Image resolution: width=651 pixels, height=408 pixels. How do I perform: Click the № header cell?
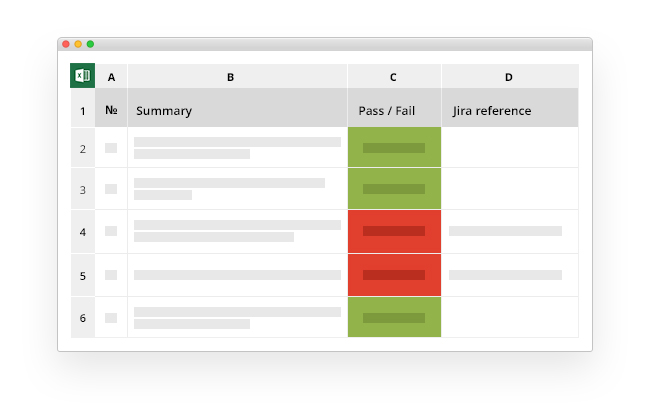pyautogui.click(x=111, y=110)
